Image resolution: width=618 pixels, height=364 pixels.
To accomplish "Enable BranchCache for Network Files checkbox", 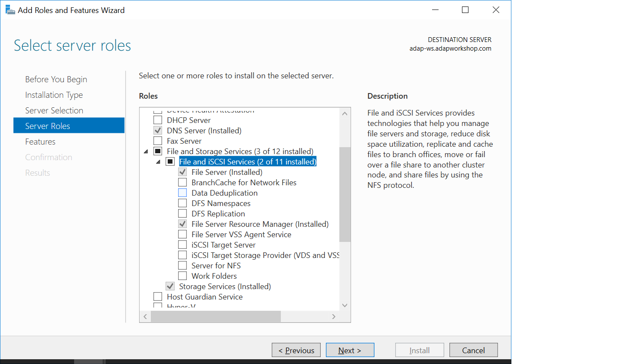I will (182, 182).
